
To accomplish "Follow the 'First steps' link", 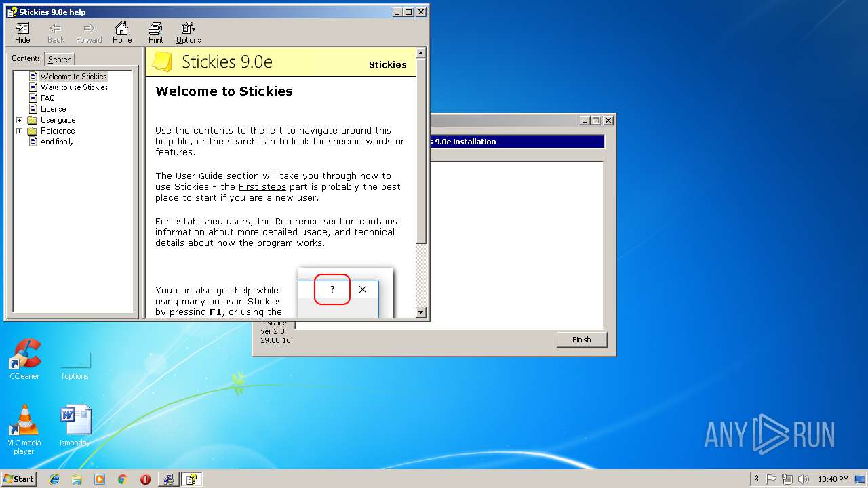I will 262,186.
